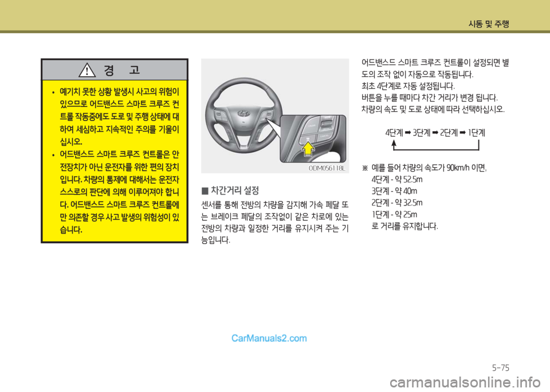Click the arrow between 3단계 and 2단계
The width and height of the screenshot is (550, 392).
[x=435, y=133]
